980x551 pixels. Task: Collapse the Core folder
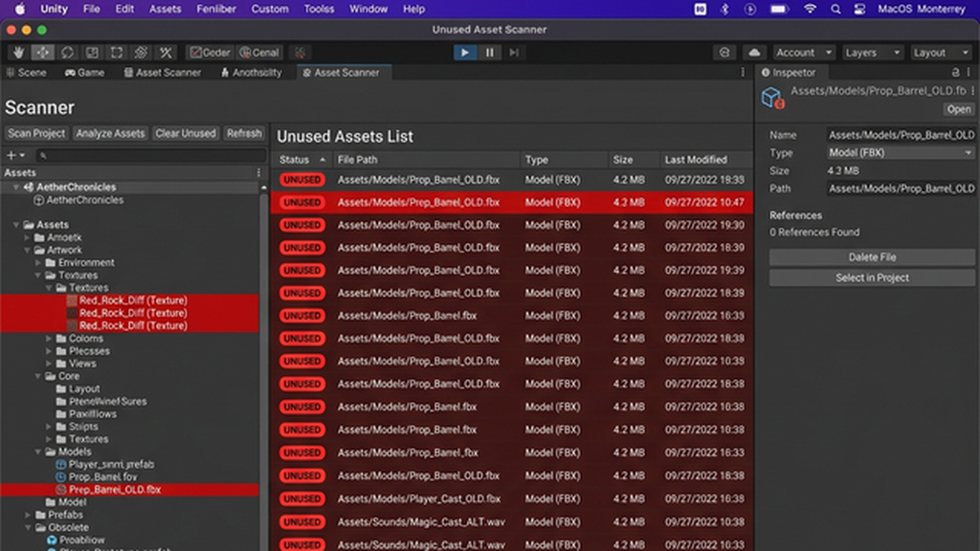(x=38, y=376)
